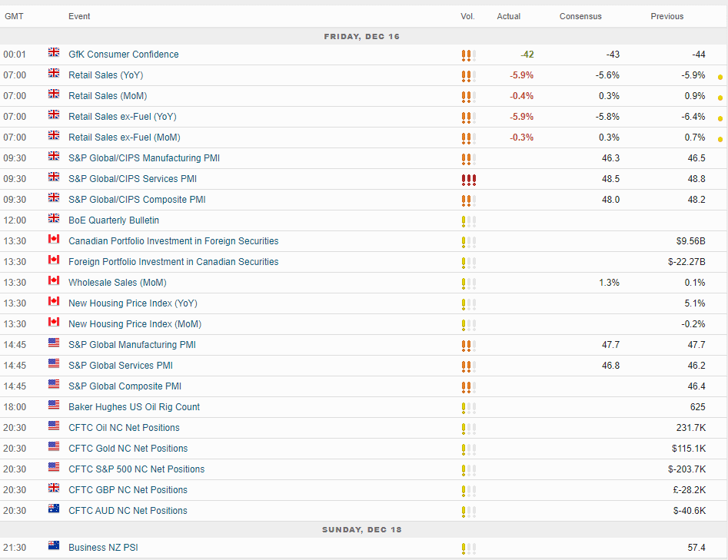This screenshot has width=728, height=560.
Task: Click the Australia flag beside CFTC AUD NC Net Positions
Action: 53,509
